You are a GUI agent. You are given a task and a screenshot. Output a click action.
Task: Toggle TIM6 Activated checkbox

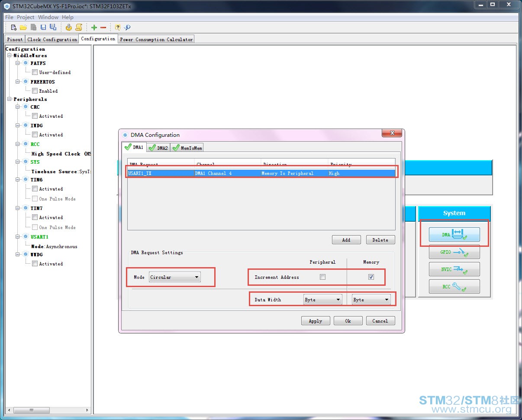coord(35,189)
